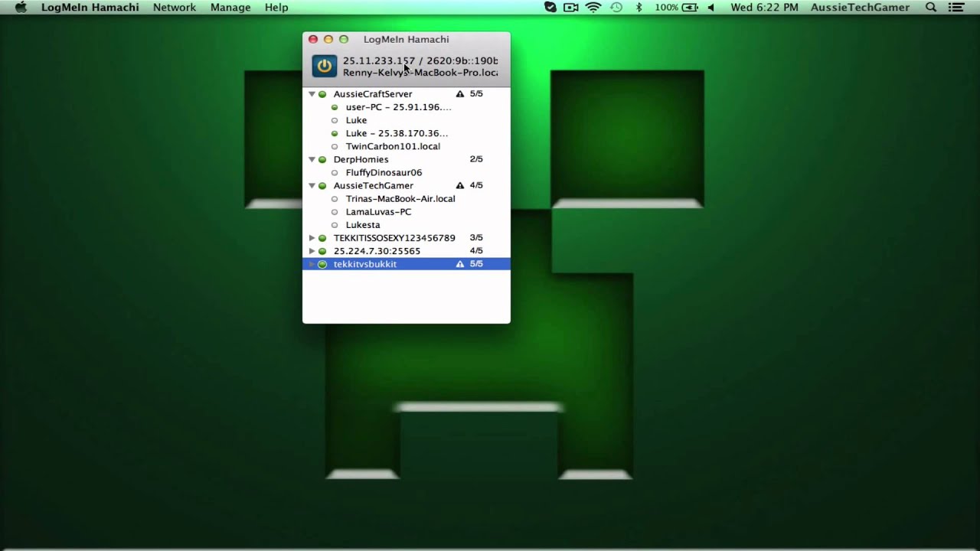980x551 pixels.
Task: Click the 5/5 count on AussieCraftServer
Action: [476, 94]
